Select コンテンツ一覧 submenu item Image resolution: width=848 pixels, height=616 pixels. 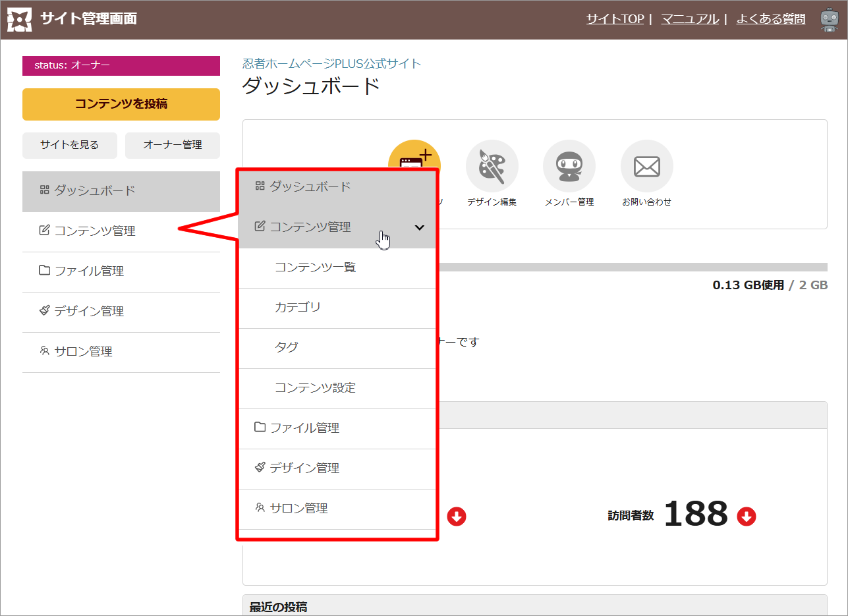point(315,267)
